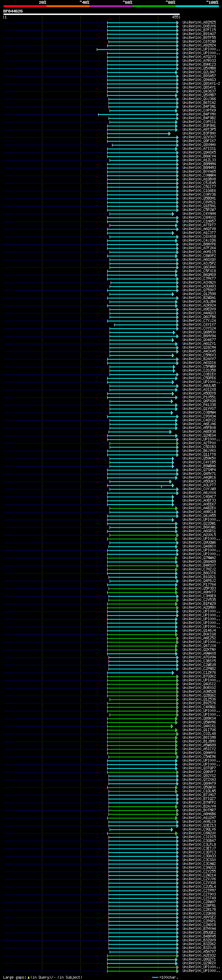This screenshot has width=222, height=980.
Task: Click the label UniRef100_Q8S4Y1-2
Action: coord(202,83)
